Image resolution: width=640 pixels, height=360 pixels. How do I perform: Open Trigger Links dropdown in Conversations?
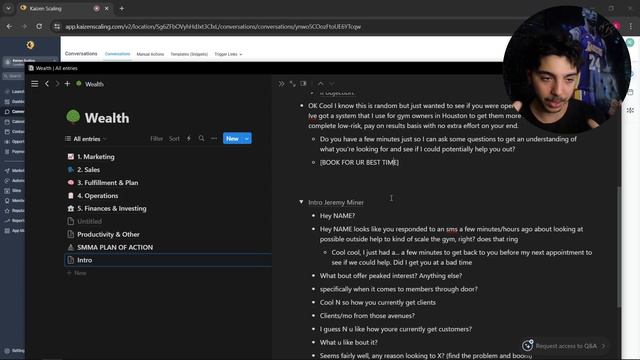point(228,54)
